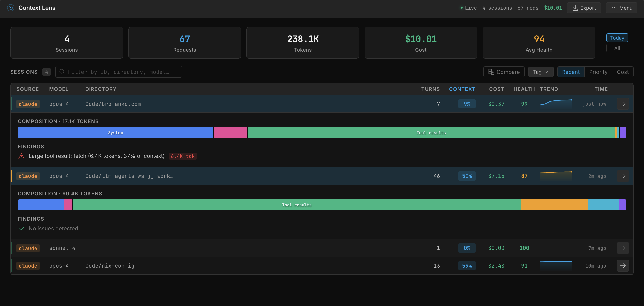Click the Context Lens logo icon
The width and height of the screenshot is (644, 306).
click(11, 8)
